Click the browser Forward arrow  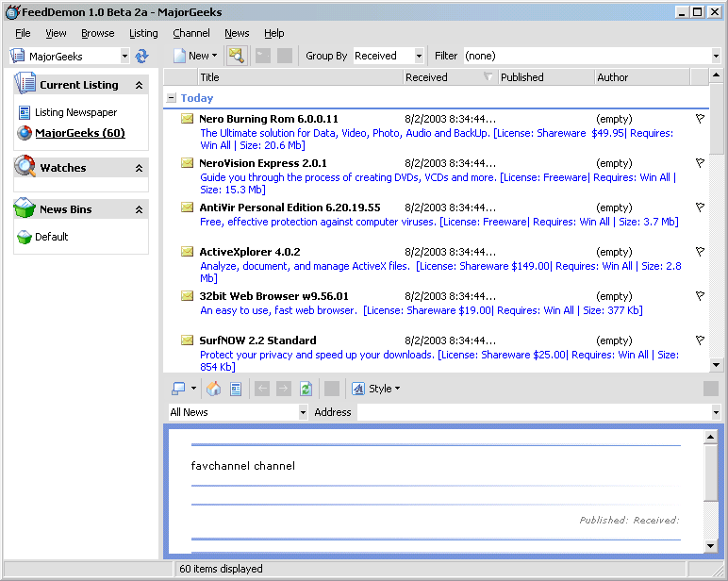284,389
